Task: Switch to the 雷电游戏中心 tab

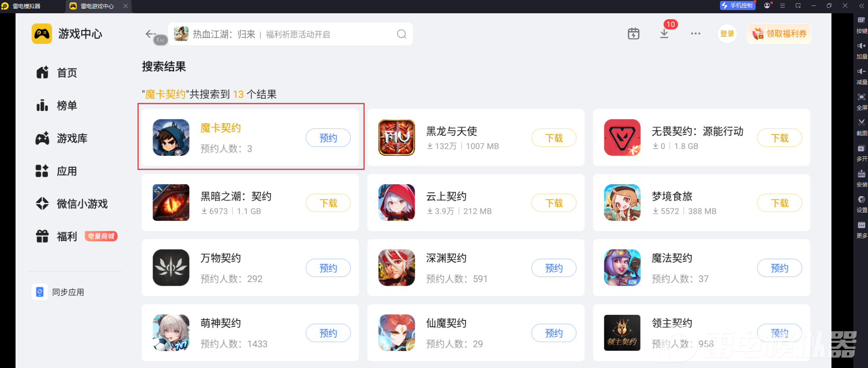Action: coord(97,6)
